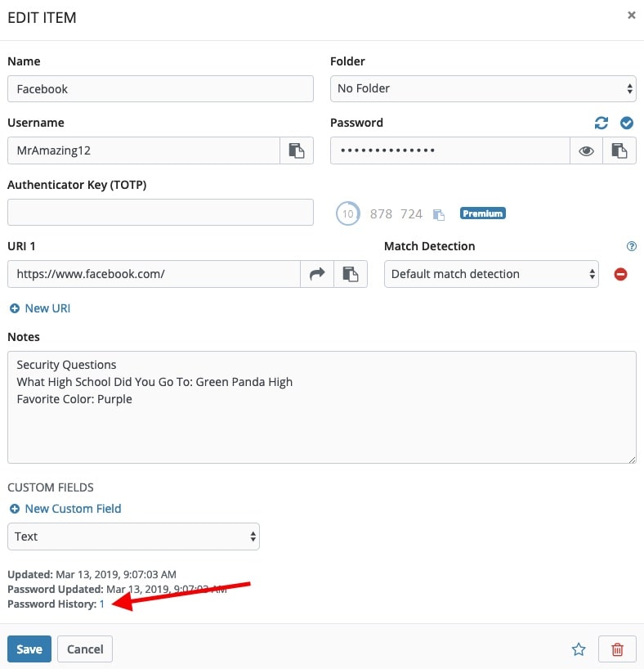Focus the Username field MrAmazing12
The height and width of the screenshot is (669, 644).
(x=144, y=150)
